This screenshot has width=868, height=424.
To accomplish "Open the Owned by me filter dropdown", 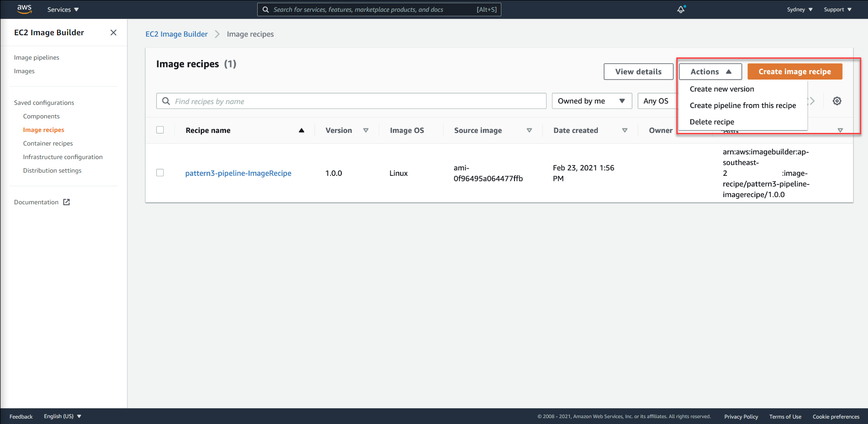I will pyautogui.click(x=591, y=101).
